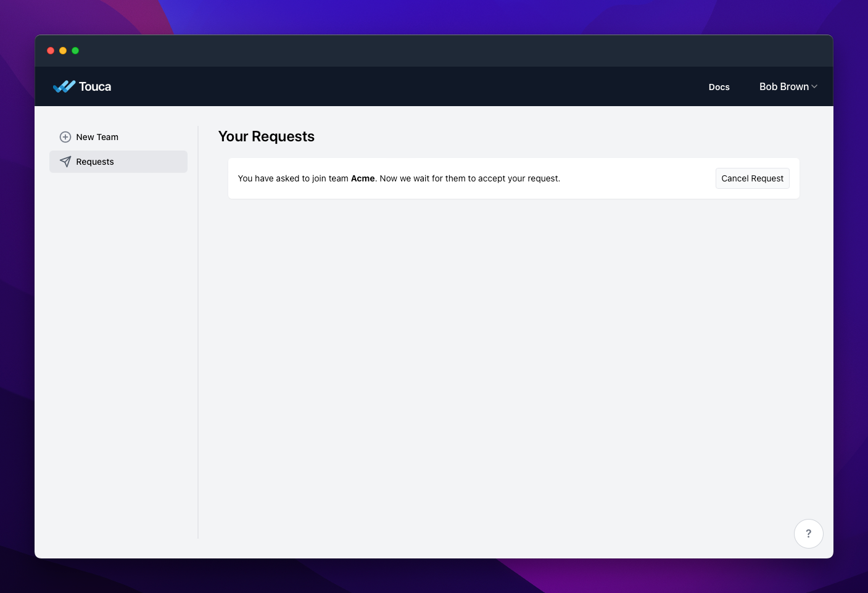Click the paper-plane icon beside Requests
Image resolution: width=868 pixels, height=593 pixels.
pos(65,162)
